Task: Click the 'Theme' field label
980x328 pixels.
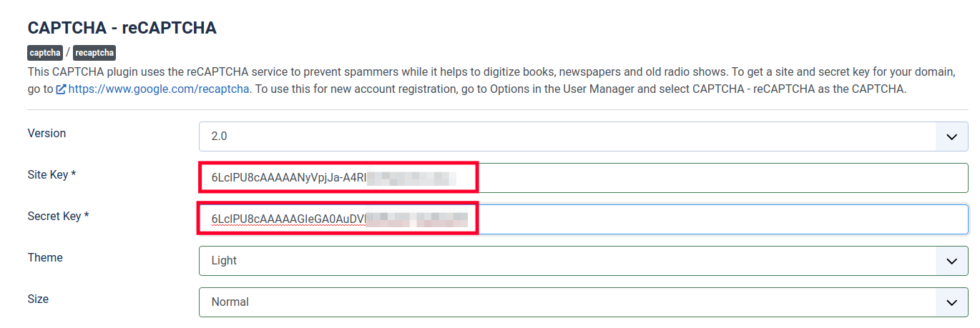Action: pos(45,258)
